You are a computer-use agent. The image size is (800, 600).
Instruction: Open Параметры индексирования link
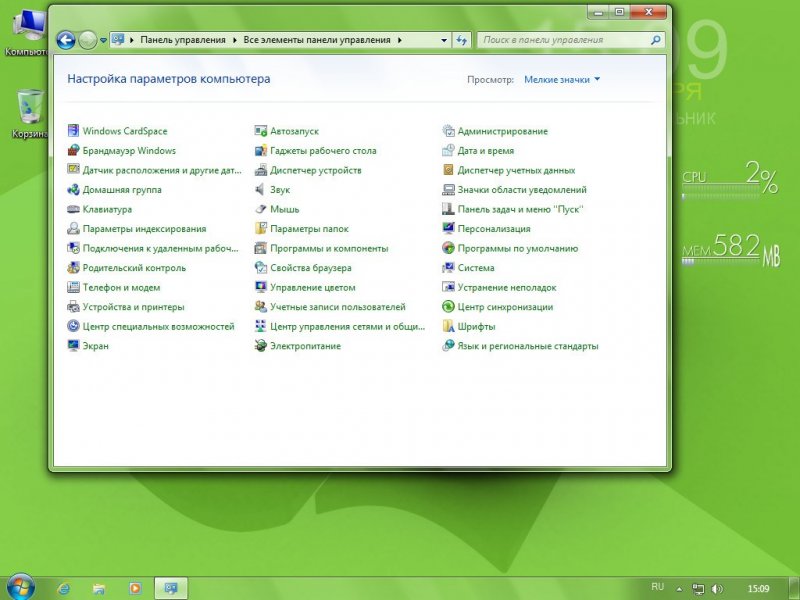pyautogui.click(x=144, y=229)
